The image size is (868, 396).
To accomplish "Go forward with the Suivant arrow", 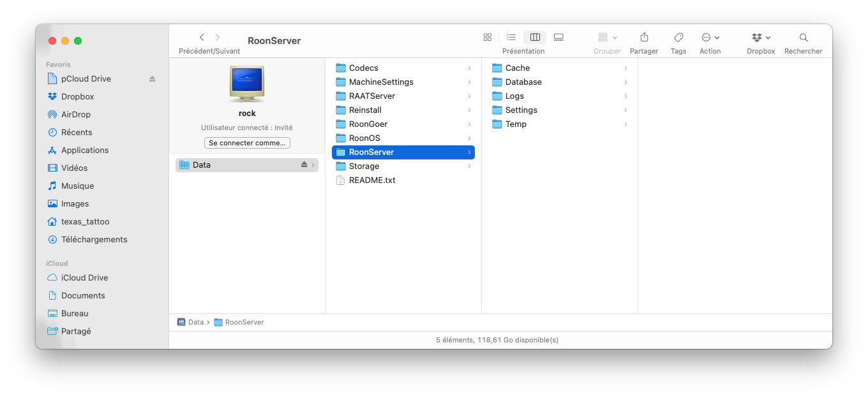I will click(x=218, y=38).
